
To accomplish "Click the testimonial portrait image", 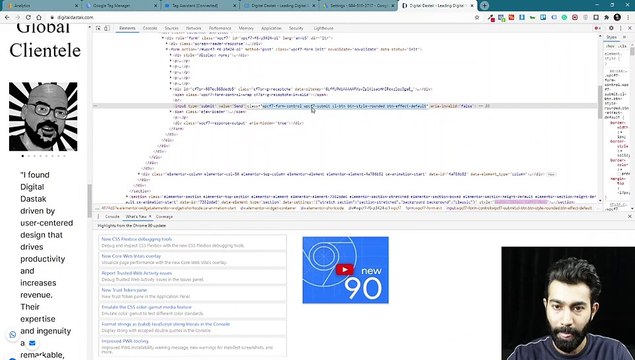I will click(43, 117).
